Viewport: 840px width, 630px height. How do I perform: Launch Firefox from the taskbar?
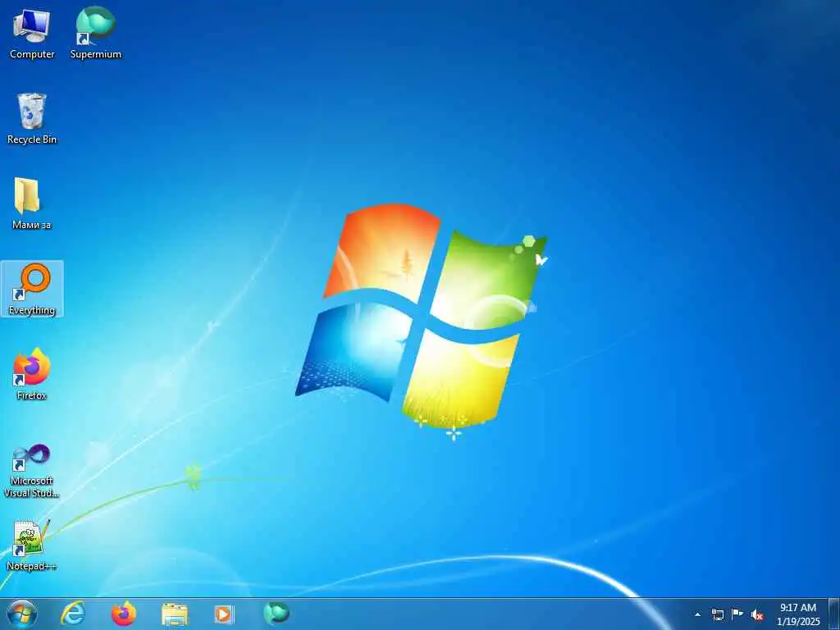124,614
